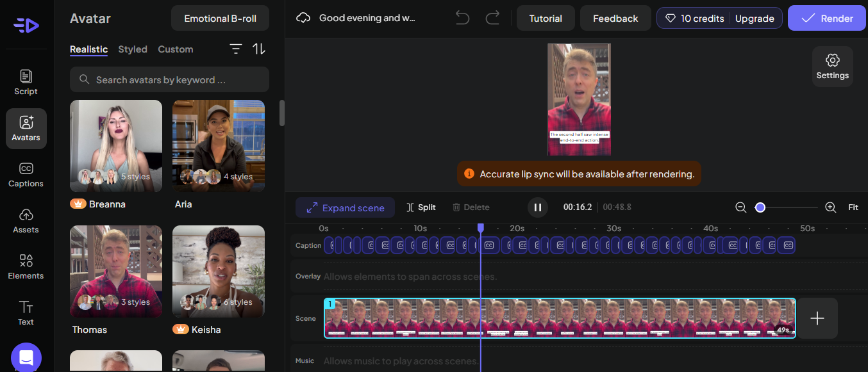868x372 pixels.
Task: Switch to the Styled avatars tab
Action: [133, 49]
